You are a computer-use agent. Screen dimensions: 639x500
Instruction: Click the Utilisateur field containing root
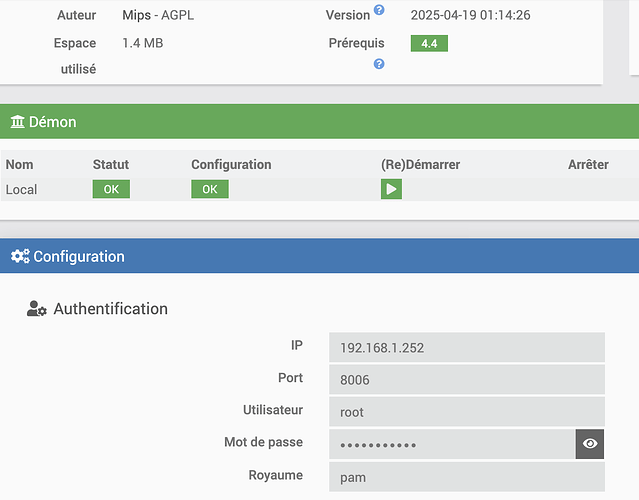[466, 412]
